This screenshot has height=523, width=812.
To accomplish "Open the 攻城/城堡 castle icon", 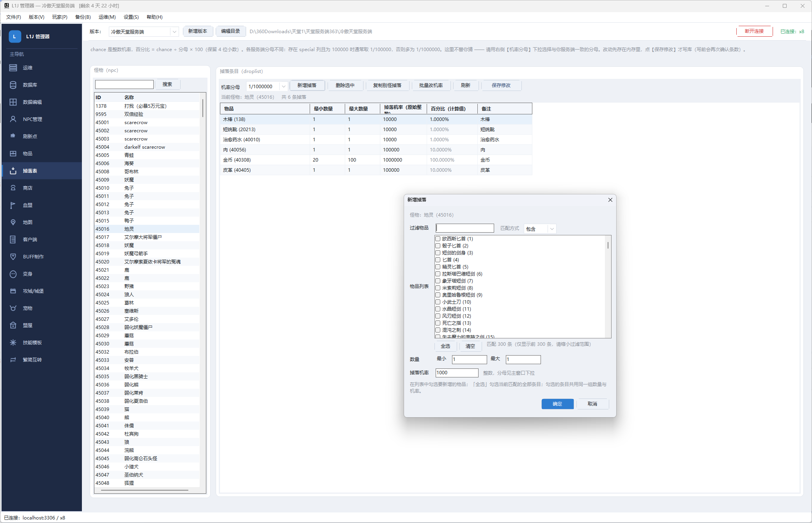I will (13, 291).
